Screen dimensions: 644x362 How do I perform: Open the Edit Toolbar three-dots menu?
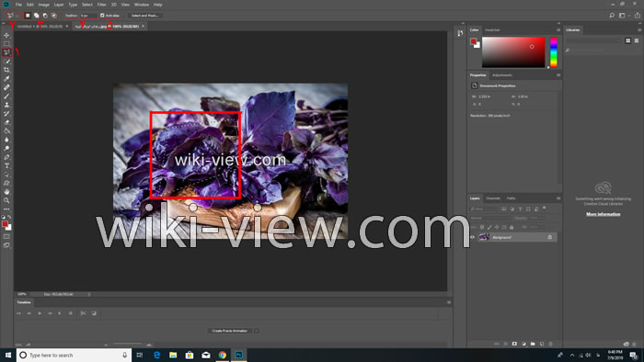[6, 209]
